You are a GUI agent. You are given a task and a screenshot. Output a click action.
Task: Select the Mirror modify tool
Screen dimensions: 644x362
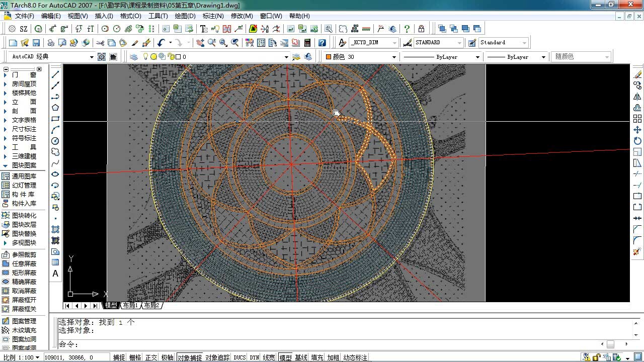(637, 97)
